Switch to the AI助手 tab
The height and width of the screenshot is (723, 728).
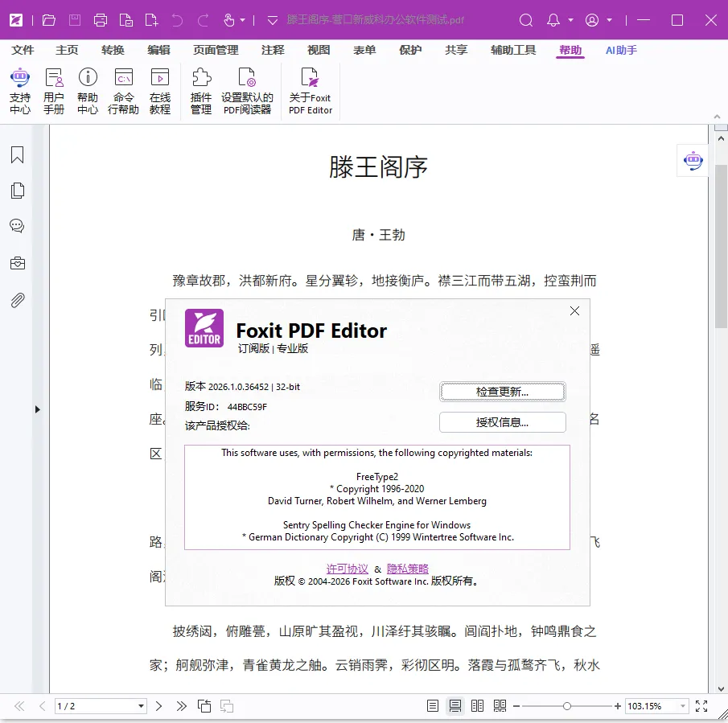[621, 50]
